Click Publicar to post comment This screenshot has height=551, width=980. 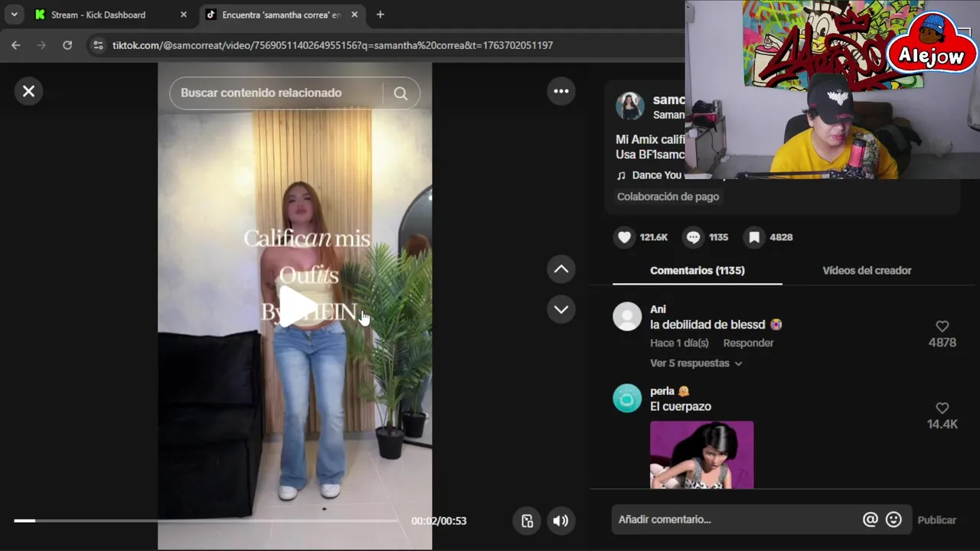click(936, 520)
